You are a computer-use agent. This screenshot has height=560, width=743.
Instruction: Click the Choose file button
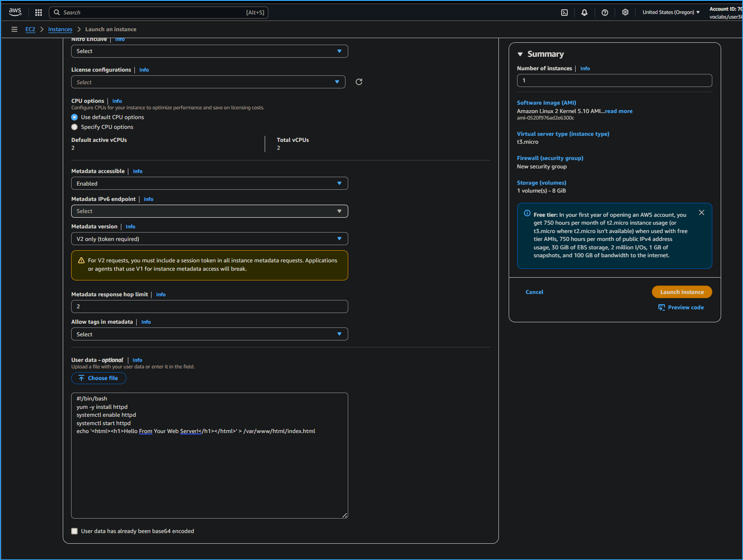[x=99, y=378]
